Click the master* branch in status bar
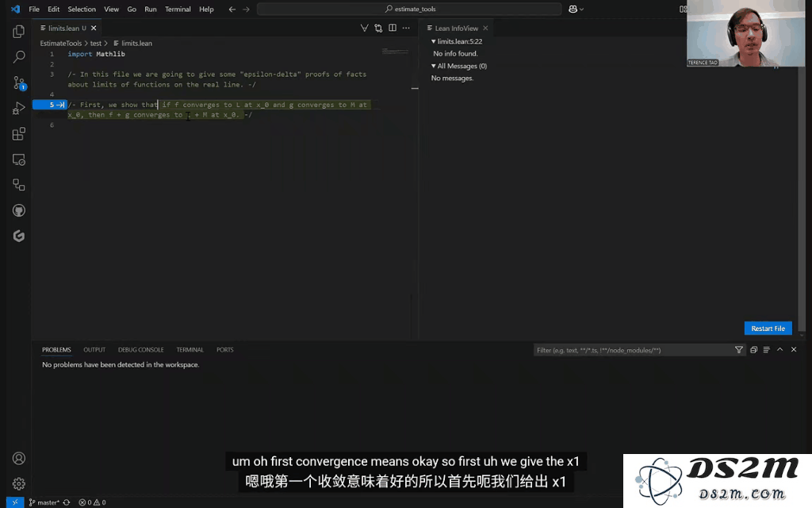The image size is (812, 508). [44, 502]
